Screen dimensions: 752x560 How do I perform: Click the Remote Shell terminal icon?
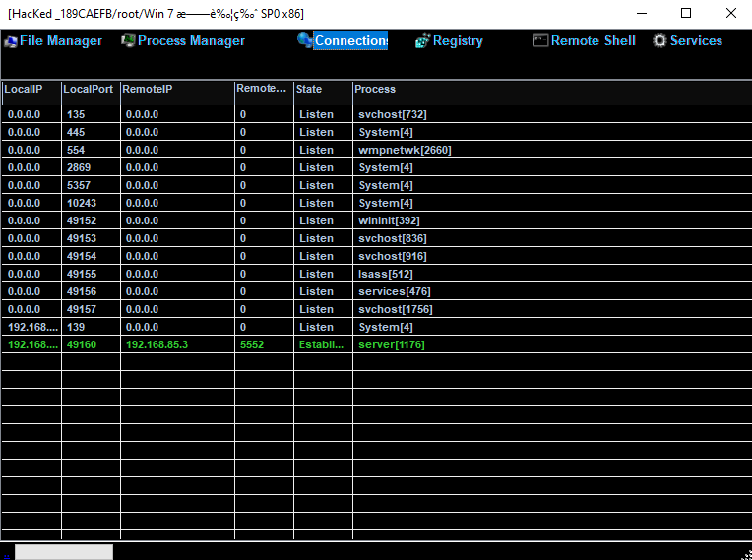point(540,41)
